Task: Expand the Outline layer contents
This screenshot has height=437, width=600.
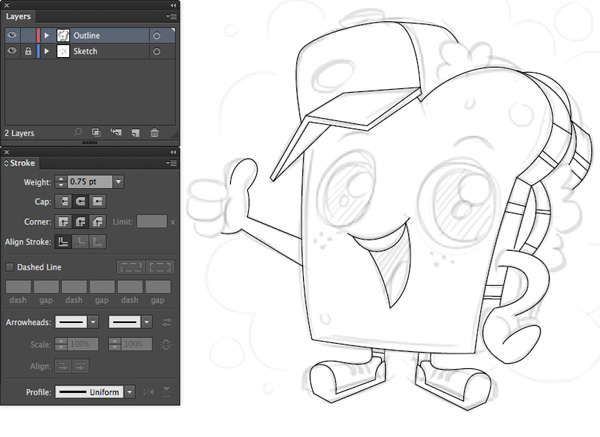Action: click(x=46, y=35)
